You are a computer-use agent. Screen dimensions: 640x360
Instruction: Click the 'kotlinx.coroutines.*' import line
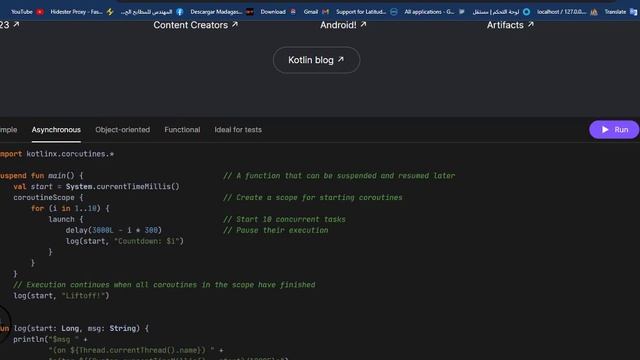57,154
